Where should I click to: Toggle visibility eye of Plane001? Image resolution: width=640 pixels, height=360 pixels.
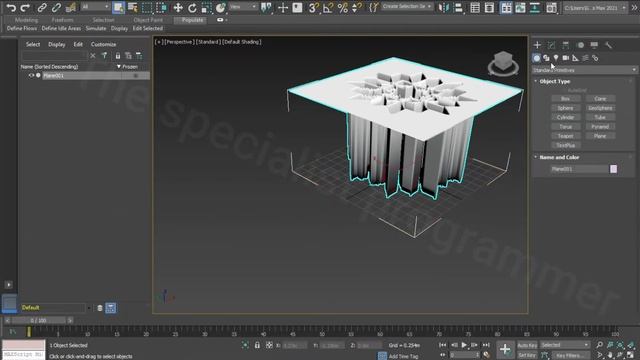point(31,76)
